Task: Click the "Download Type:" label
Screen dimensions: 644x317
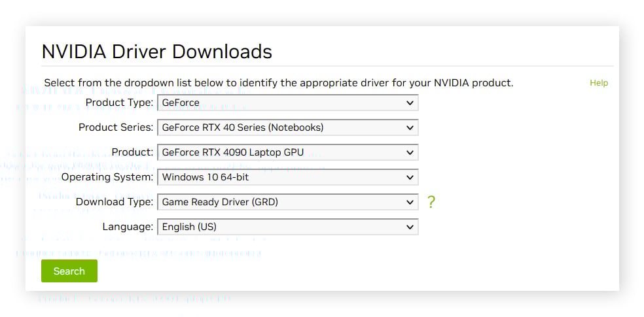Action: click(115, 202)
